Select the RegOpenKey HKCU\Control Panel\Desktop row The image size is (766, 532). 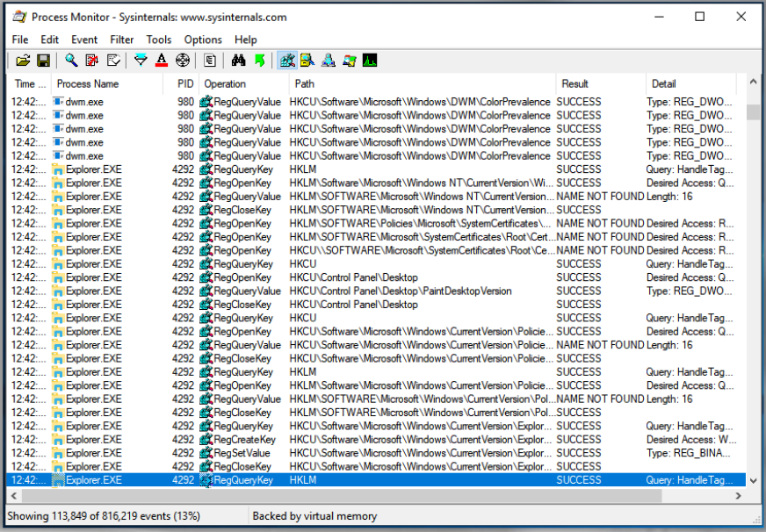(x=376, y=277)
